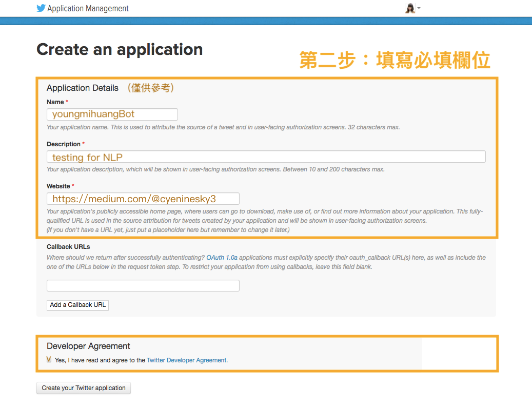Viewport: 532px width, 407px height.
Task: Click the Create an application heading
Action: pos(120,50)
